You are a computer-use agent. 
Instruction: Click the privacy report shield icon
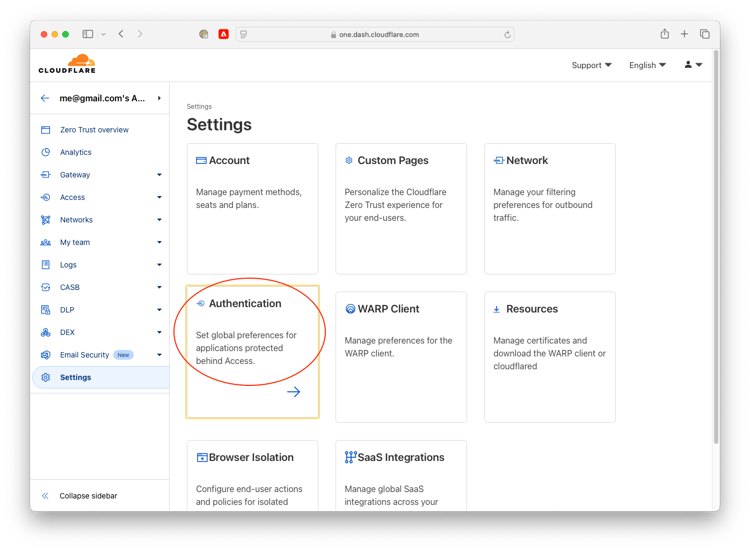(x=204, y=34)
